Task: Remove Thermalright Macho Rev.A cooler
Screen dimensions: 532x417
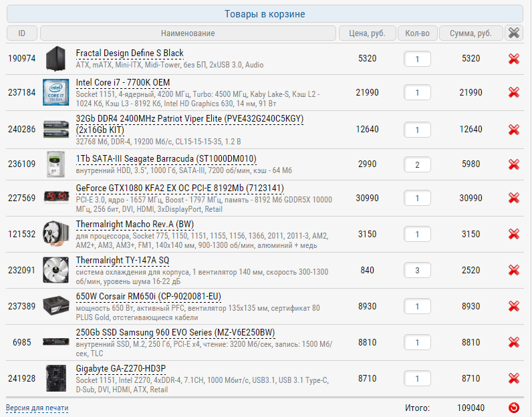Action: (x=514, y=234)
